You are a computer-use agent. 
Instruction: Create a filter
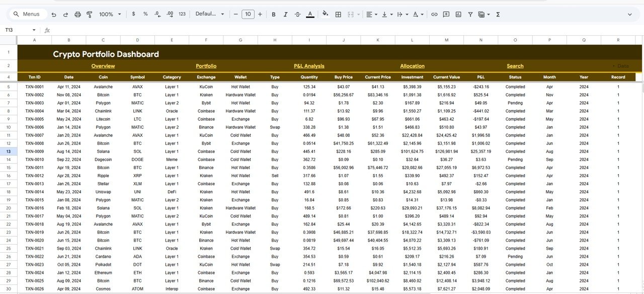tap(470, 14)
